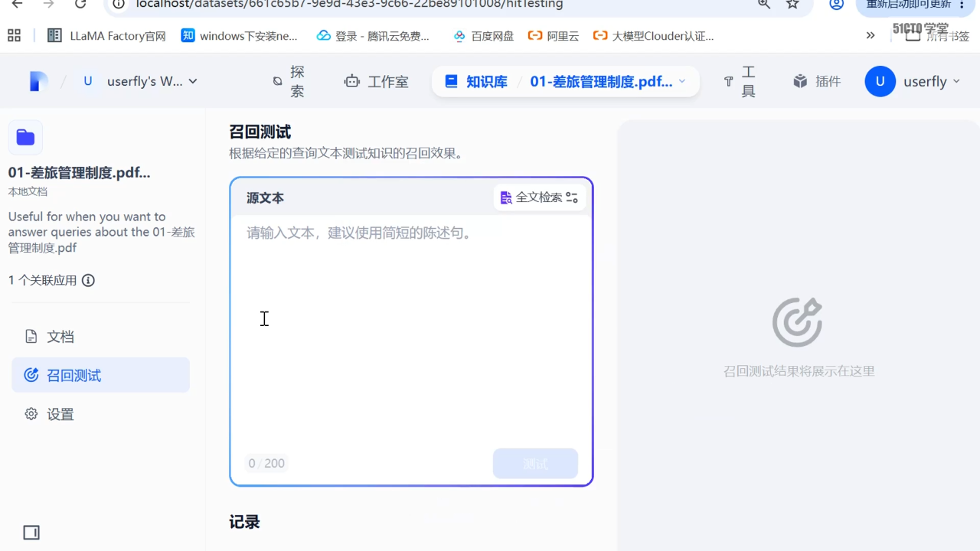The width and height of the screenshot is (980, 551).
Task: Open the 探索 (Explore) page
Action: tap(289, 81)
